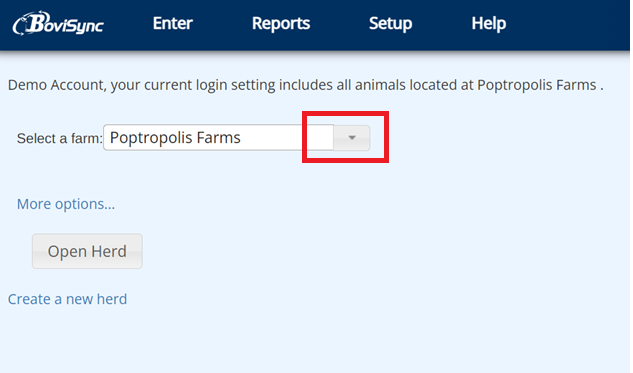The width and height of the screenshot is (633, 373).
Task: Click inside the Poptropolis Farms combo box
Action: click(218, 138)
